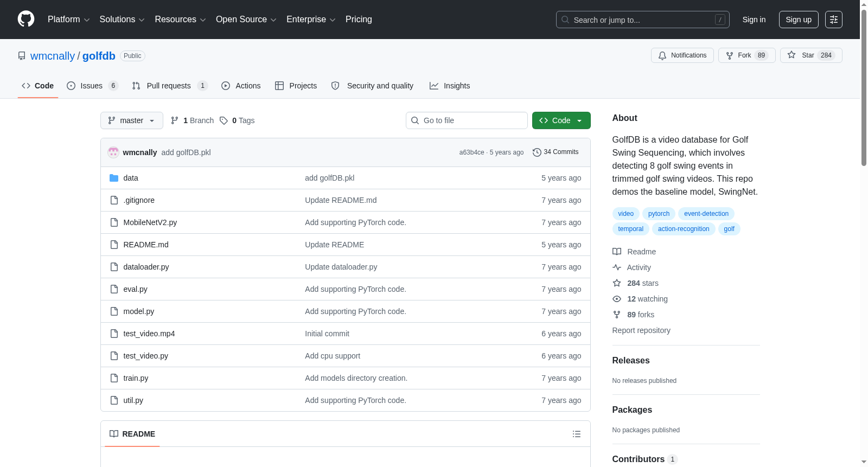Screen dimensions: 868x467
Task: Expand the Platform menu
Action: 68,20
